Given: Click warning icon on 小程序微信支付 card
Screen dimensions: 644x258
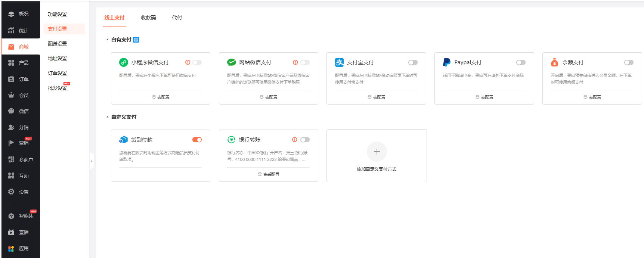Looking at the screenshot, I should pyautogui.click(x=188, y=62).
